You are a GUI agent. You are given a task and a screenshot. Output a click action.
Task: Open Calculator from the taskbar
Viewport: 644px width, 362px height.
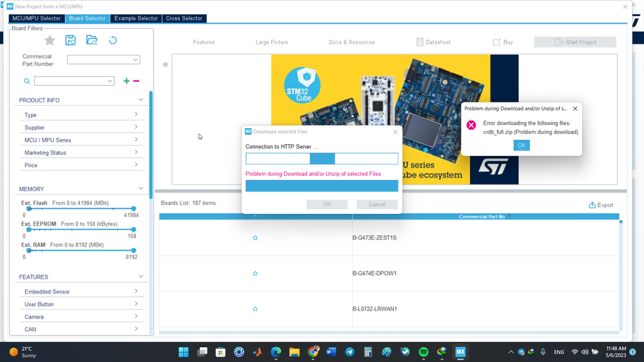(x=368, y=352)
